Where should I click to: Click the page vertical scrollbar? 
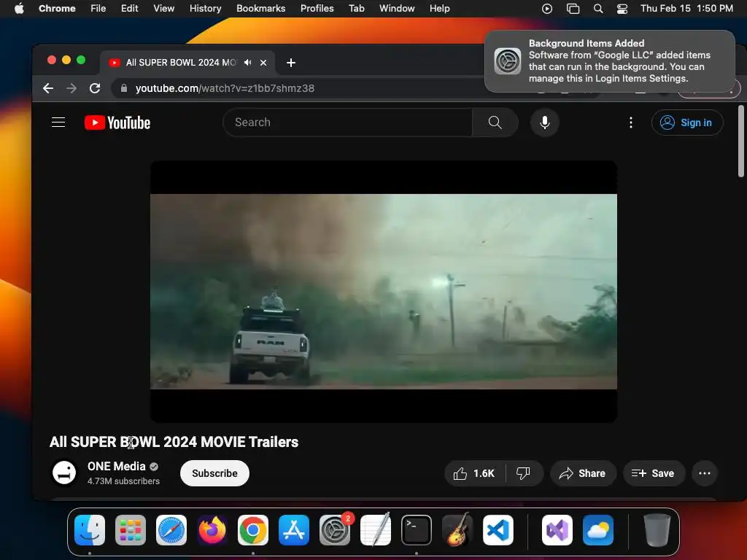point(740,141)
